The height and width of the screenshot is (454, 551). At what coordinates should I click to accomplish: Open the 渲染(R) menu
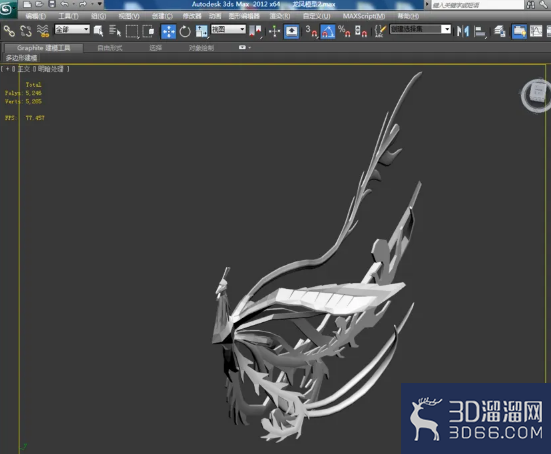click(x=280, y=16)
